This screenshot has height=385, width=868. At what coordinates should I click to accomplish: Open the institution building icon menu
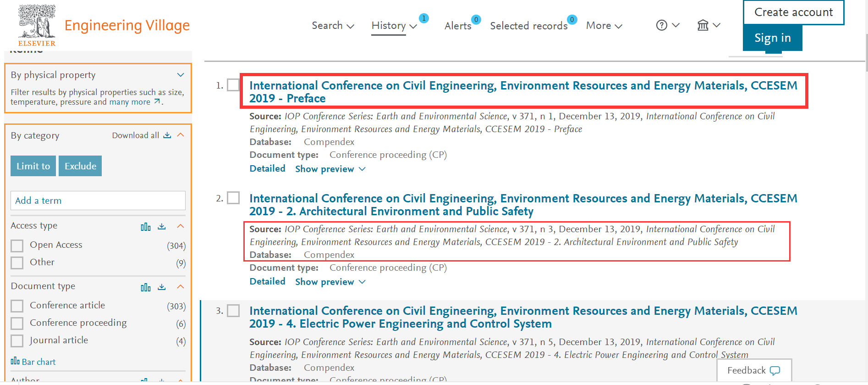[x=703, y=25]
